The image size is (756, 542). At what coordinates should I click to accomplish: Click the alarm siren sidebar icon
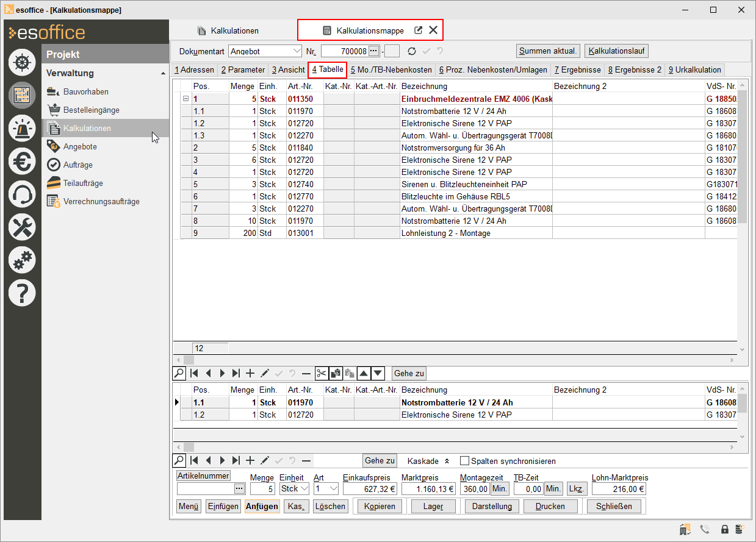pyautogui.click(x=22, y=128)
